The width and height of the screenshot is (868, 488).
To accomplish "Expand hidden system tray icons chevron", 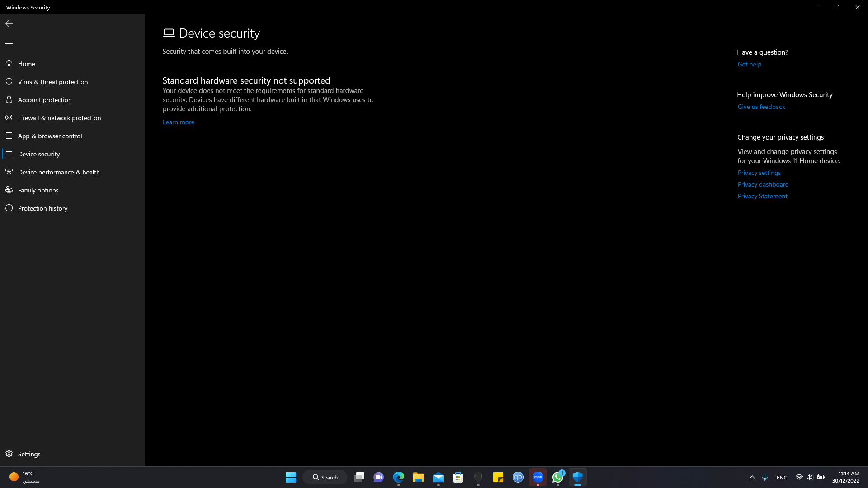I will pyautogui.click(x=752, y=477).
